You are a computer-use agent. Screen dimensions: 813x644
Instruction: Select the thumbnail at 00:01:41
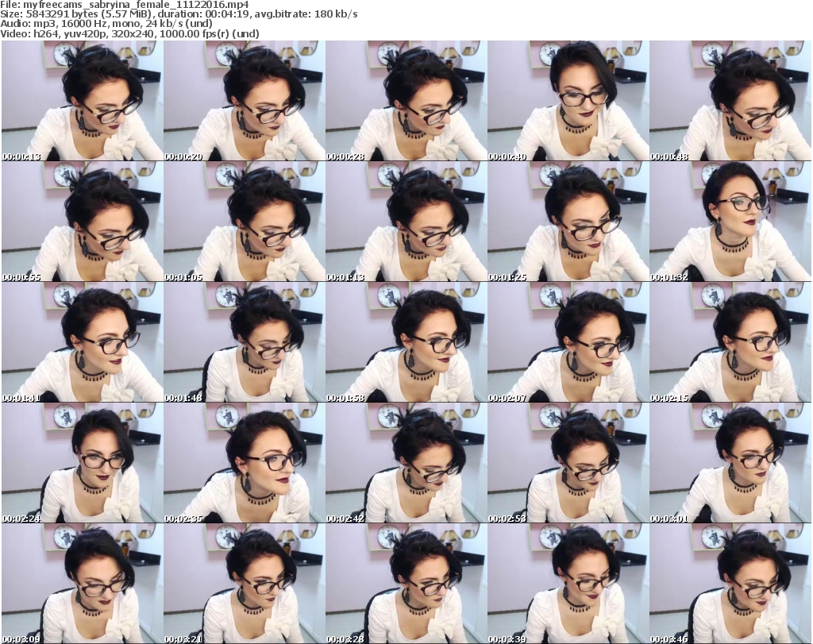[x=83, y=342]
